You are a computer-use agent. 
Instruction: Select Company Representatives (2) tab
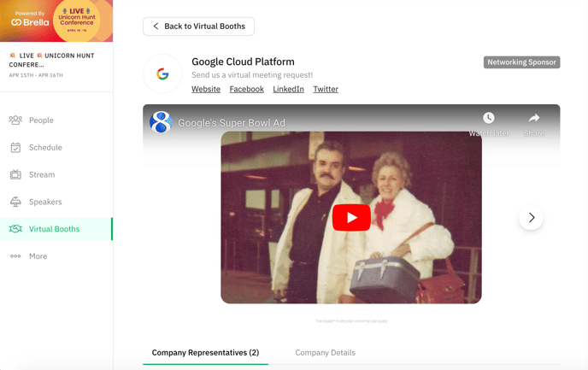(205, 353)
